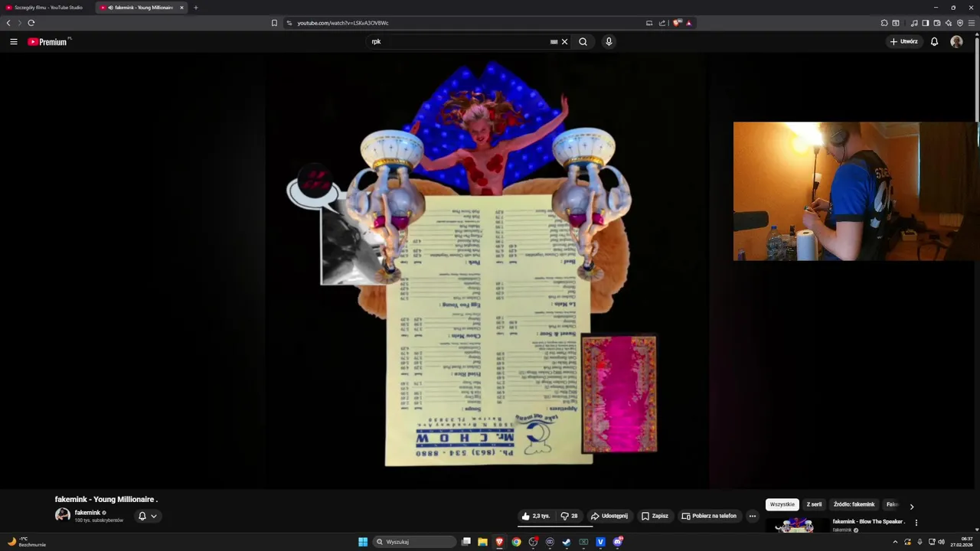Open the Leo AI sparkle icon

(x=949, y=23)
